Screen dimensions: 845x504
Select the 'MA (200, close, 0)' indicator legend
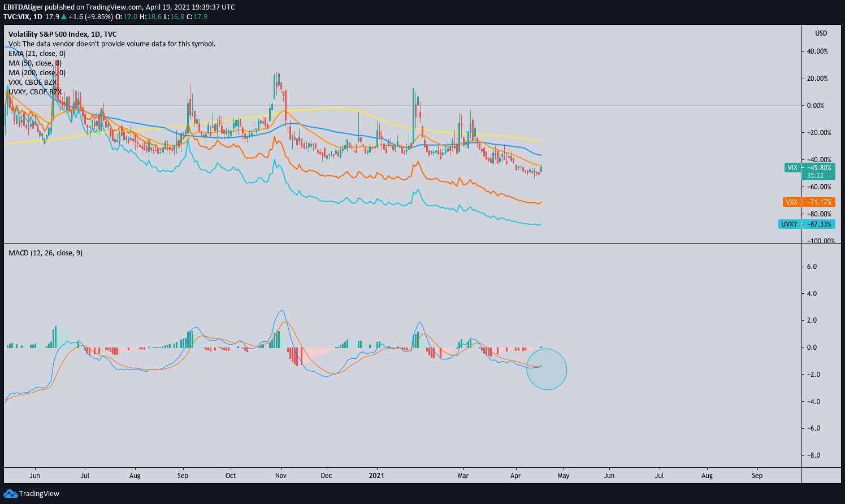coord(37,73)
